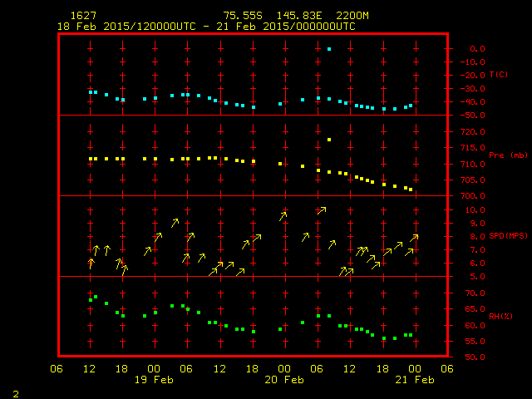Click the "55.0" humidity scale value
This screenshot has width=532, height=399.
click(x=475, y=342)
